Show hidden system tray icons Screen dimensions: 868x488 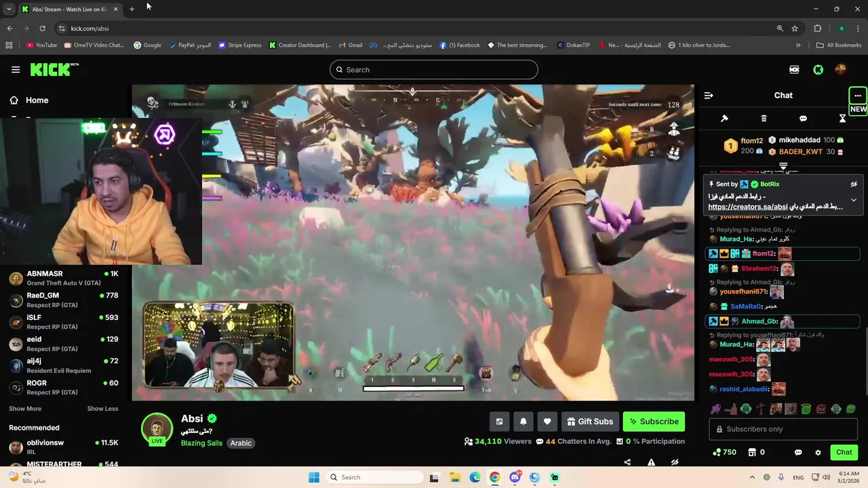752,477
